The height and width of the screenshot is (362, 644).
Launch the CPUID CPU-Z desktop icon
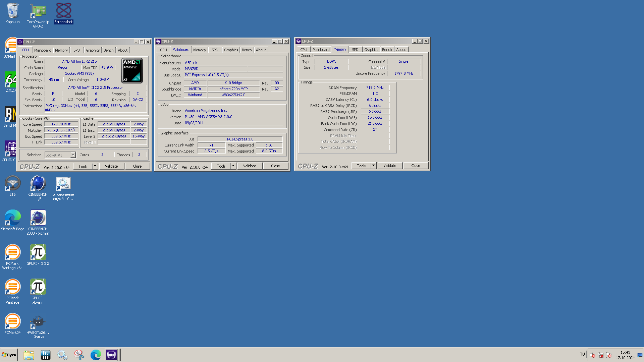[9, 151]
